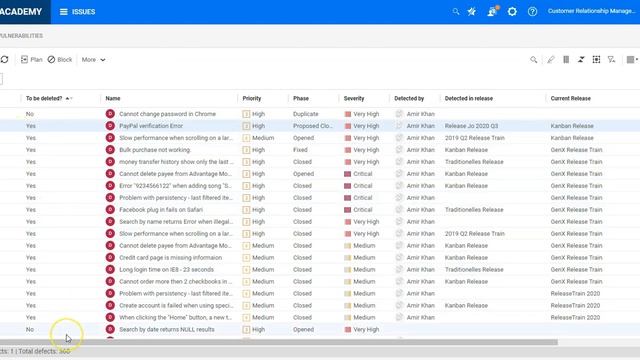The width and height of the screenshot is (640, 360).
Task: Click Kanban Release in PayPal verification row
Action: pyautogui.click(x=572, y=126)
